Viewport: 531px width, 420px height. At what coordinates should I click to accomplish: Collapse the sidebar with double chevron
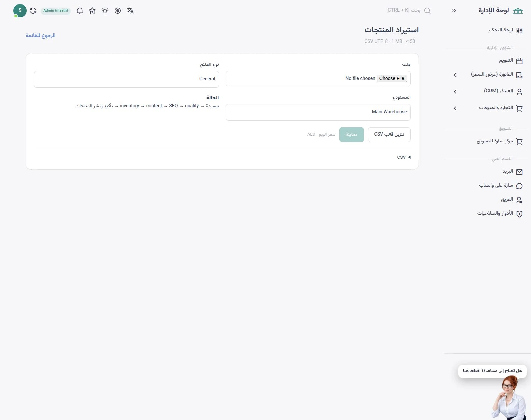click(454, 11)
